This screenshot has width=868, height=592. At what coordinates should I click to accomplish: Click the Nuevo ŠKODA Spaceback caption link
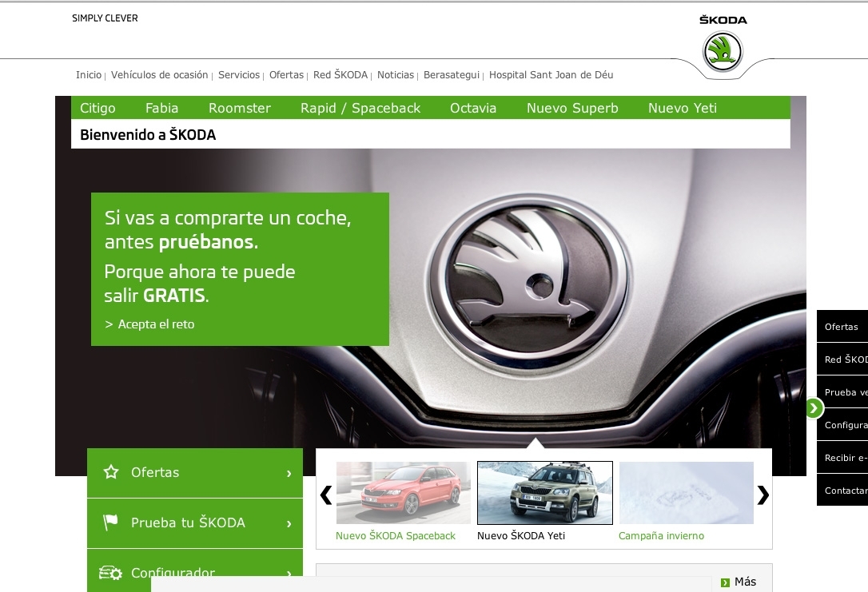pyautogui.click(x=396, y=535)
